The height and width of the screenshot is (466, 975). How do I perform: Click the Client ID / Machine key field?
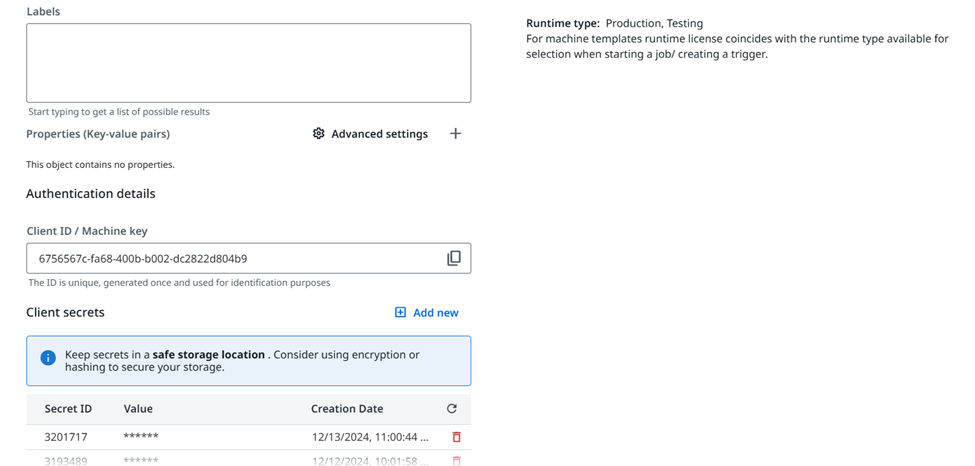tap(235, 258)
